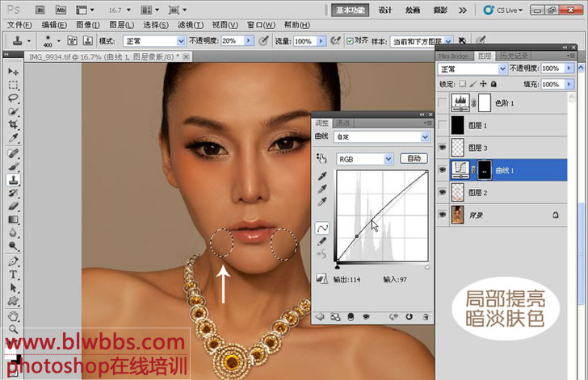Select the Pen tool
Image resolution: width=588 pixels, height=380 pixels.
13,261
